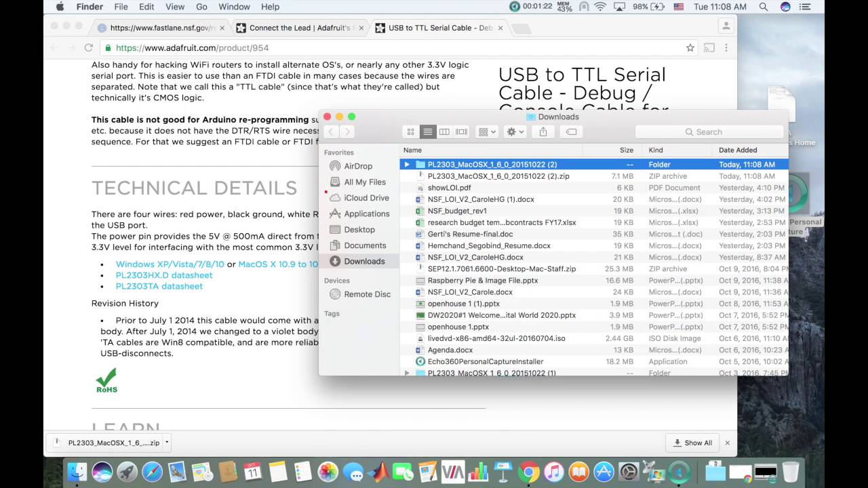Select iCloud Drive in Finder sidebar
The width and height of the screenshot is (868, 488).
point(366,198)
